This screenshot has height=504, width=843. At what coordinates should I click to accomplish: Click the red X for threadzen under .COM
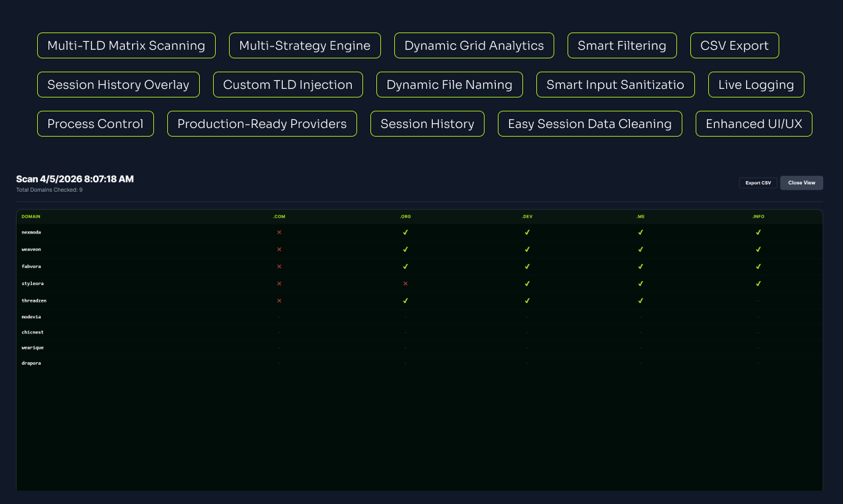[x=279, y=300]
